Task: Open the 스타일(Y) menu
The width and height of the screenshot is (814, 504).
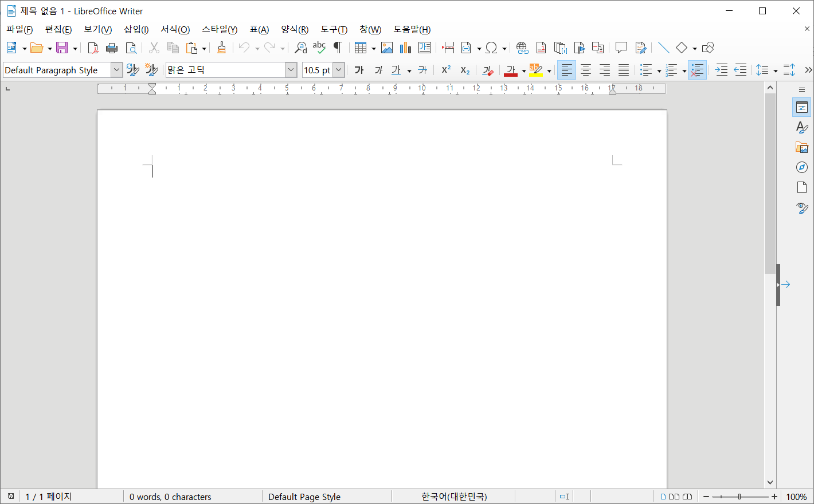Action: 220,30
